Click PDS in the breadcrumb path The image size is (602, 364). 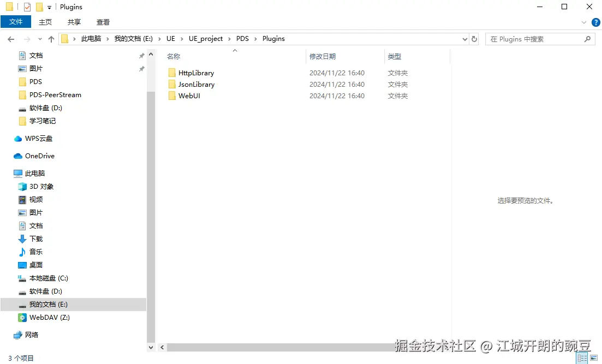tap(242, 39)
